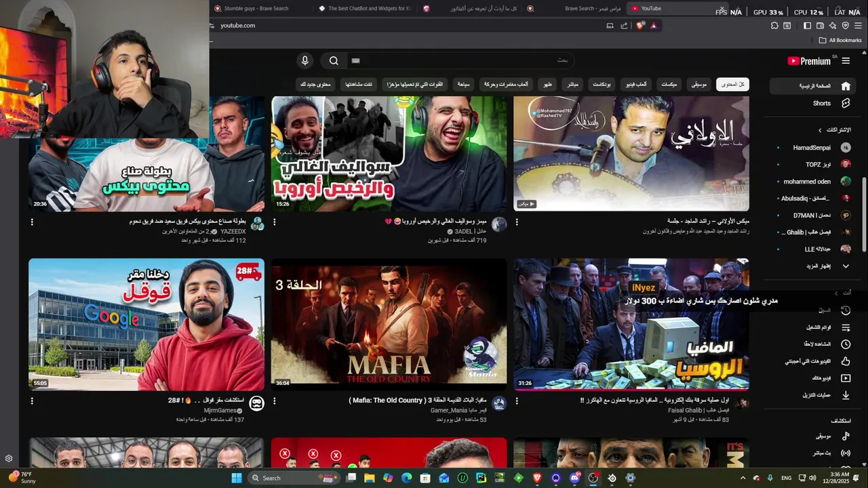Open All Bookmarks folder
The image size is (868, 488).
tap(840, 40)
